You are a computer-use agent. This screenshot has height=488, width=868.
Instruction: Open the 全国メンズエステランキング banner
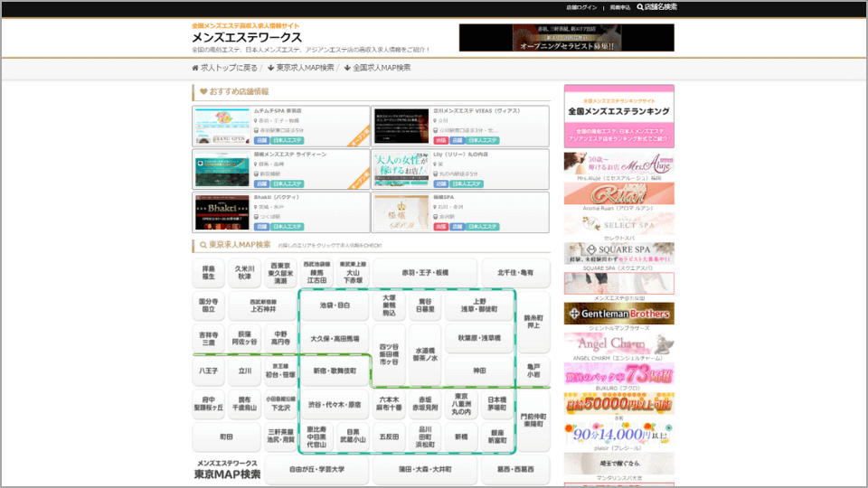point(618,116)
